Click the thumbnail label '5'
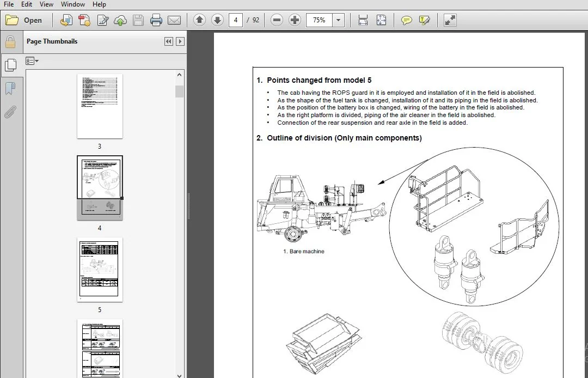 (x=100, y=310)
